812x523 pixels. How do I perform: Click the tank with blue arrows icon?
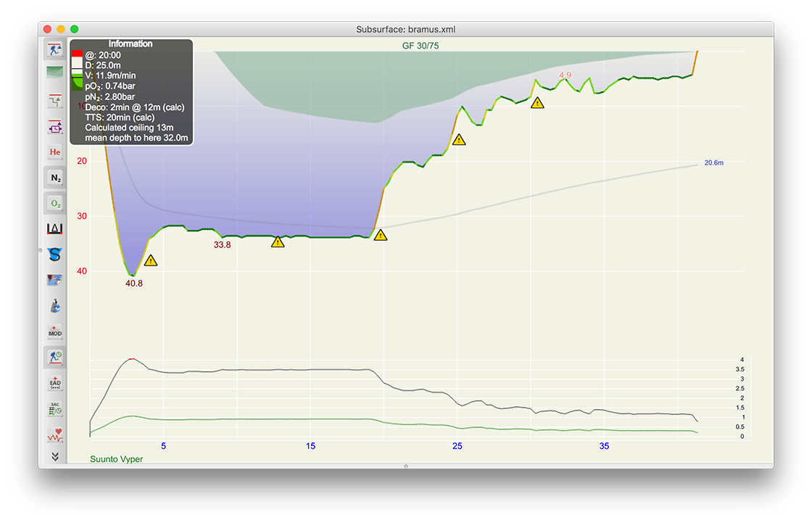click(55, 305)
